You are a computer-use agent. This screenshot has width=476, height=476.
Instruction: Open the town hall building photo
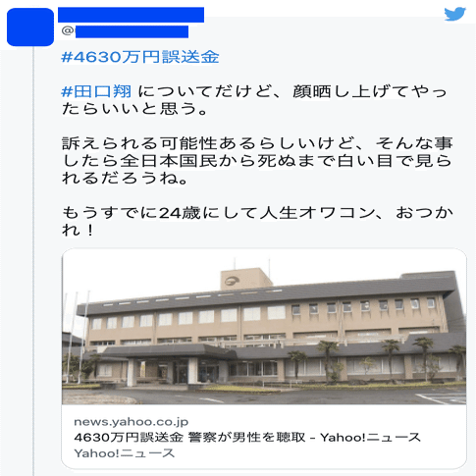264,327
